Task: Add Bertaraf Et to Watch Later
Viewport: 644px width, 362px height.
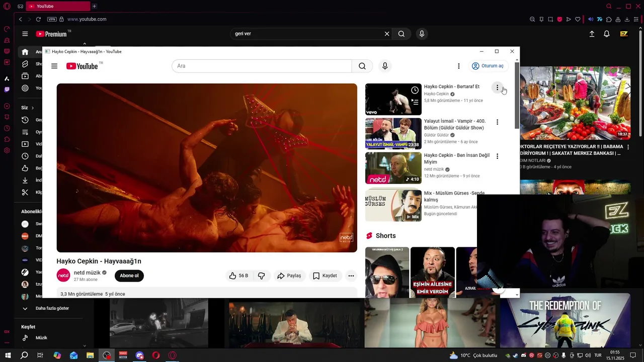Action: (x=415, y=90)
